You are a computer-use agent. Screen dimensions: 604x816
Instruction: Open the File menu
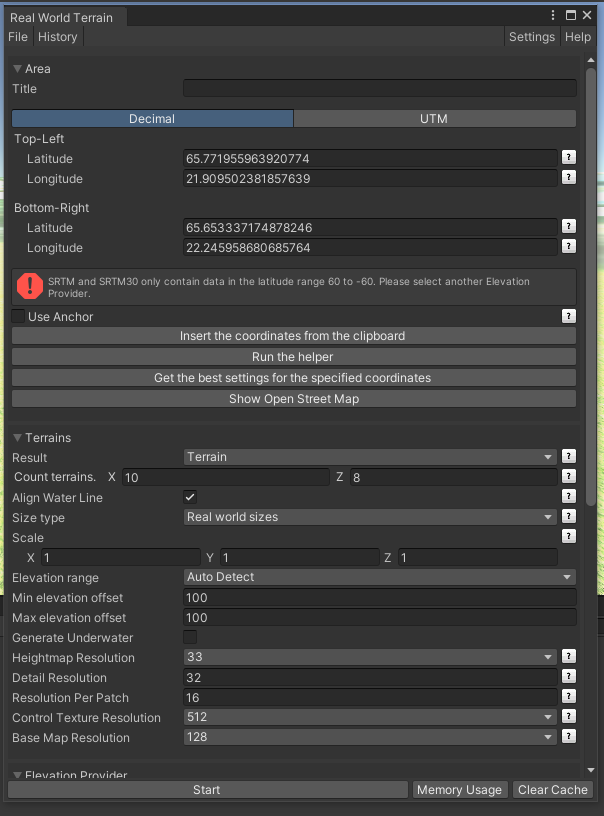click(18, 37)
